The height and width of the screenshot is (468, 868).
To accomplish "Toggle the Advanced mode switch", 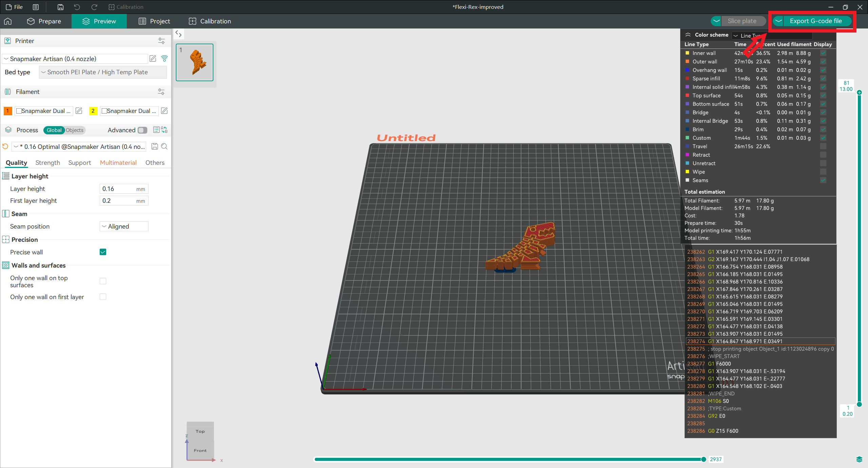I will pos(142,130).
